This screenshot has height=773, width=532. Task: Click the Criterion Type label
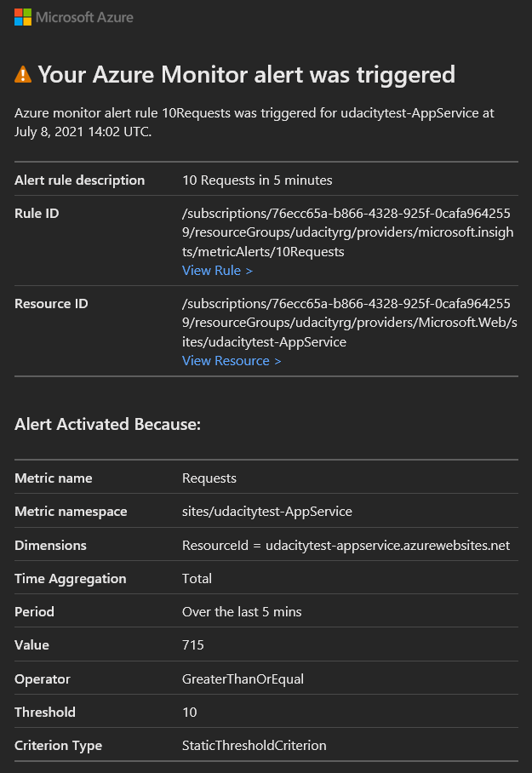[x=58, y=746]
